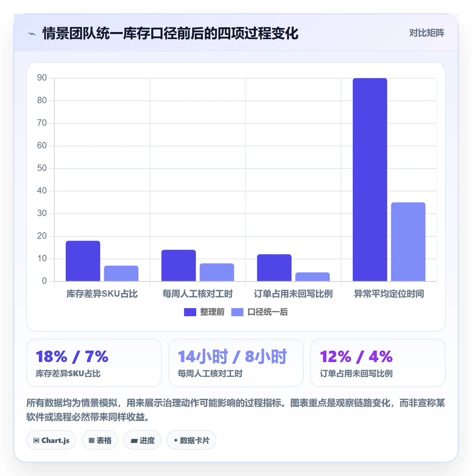Click the 整理前 bar for 订单占用未回写比例
Viewport: 472px width, 476px height.
pyautogui.click(x=274, y=268)
